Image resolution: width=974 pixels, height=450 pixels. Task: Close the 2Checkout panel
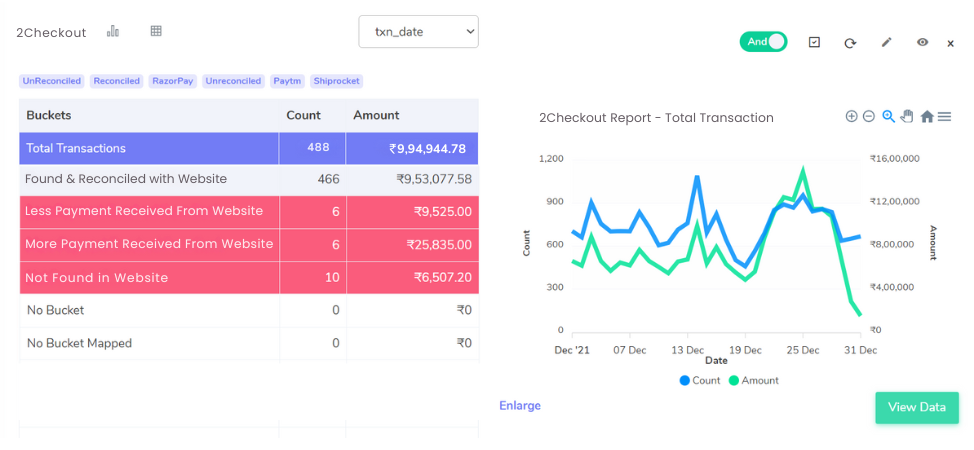coord(950,44)
